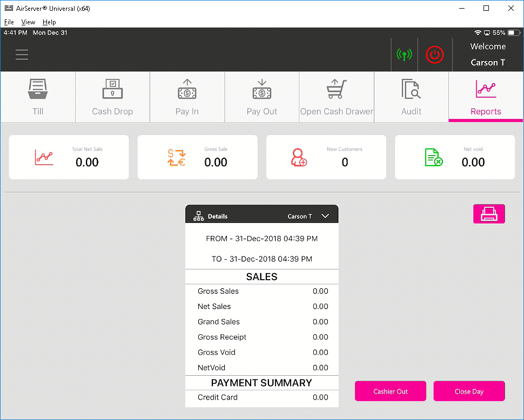Expand the Carson T cashier dropdown
The width and height of the screenshot is (524, 420).
[x=325, y=216]
